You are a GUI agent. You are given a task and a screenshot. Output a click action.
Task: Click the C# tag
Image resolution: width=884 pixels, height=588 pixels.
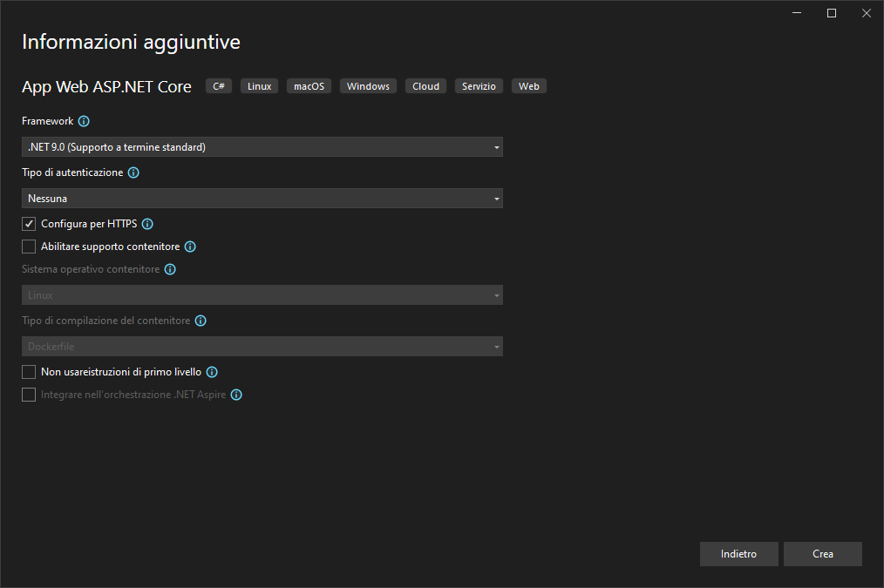pyautogui.click(x=219, y=86)
